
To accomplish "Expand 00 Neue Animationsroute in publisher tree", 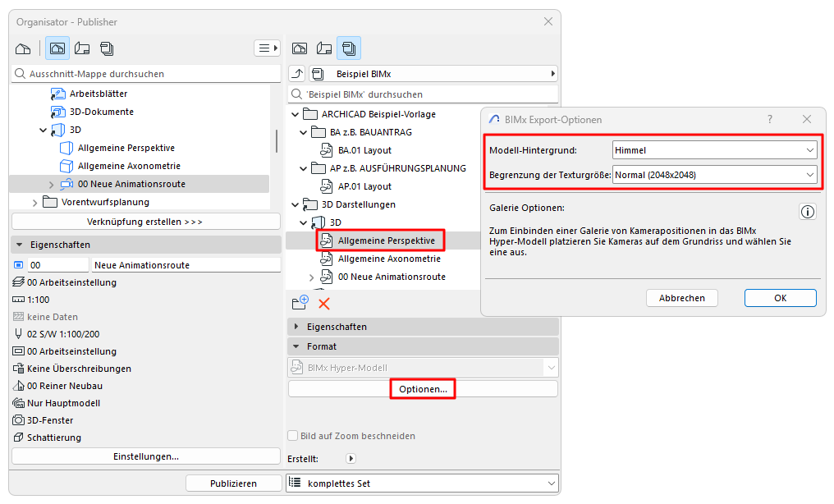I will 312,277.
